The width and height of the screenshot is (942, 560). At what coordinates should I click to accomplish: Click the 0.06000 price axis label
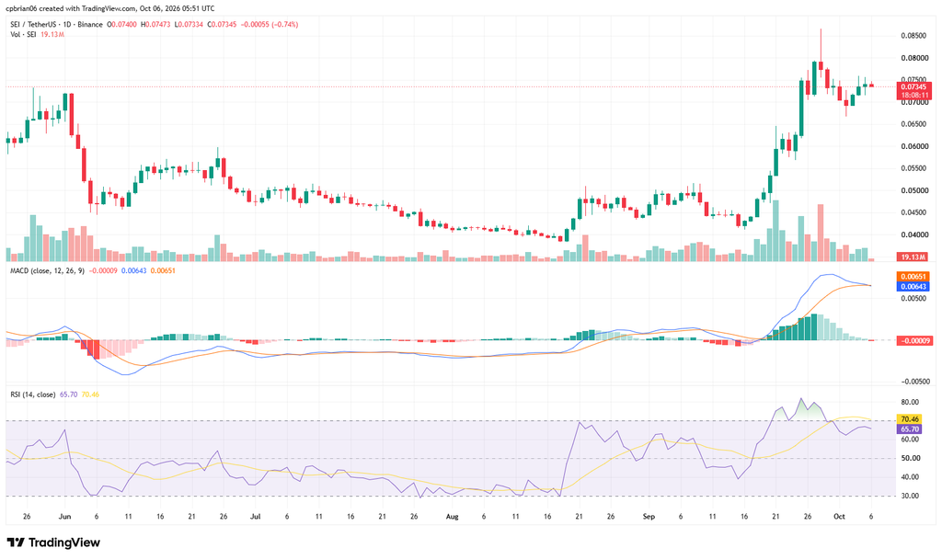(x=913, y=146)
